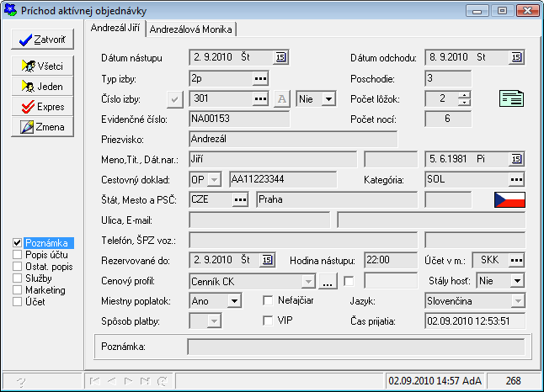This screenshot has width=544, height=392.
Task: Open the Nie dropdown beside room number
Action: 328,99
